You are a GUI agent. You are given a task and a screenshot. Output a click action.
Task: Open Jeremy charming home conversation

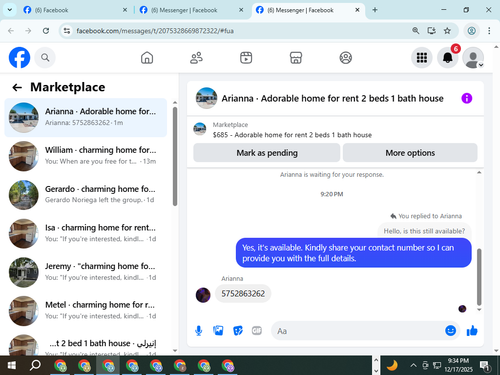click(x=86, y=272)
